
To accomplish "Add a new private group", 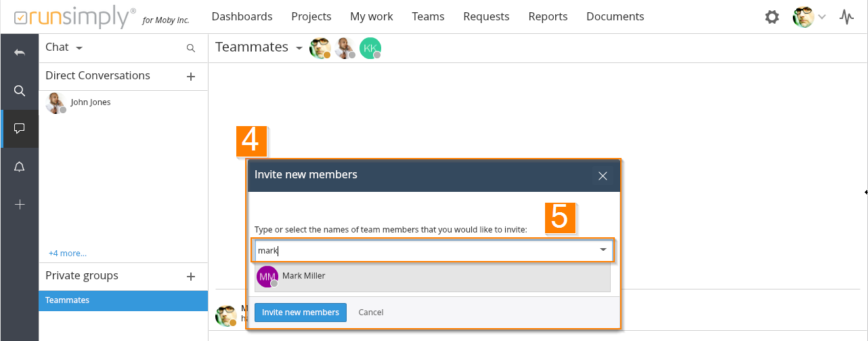I will pos(191,277).
